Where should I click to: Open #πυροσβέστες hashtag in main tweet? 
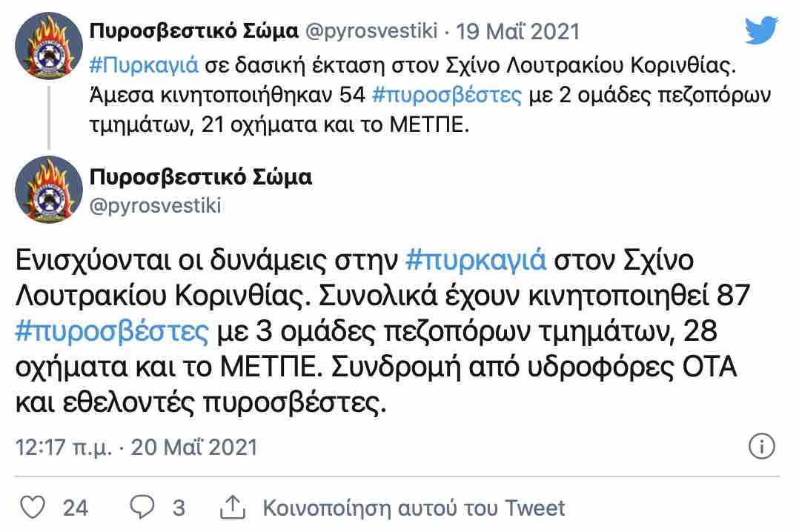pos(112,330)
